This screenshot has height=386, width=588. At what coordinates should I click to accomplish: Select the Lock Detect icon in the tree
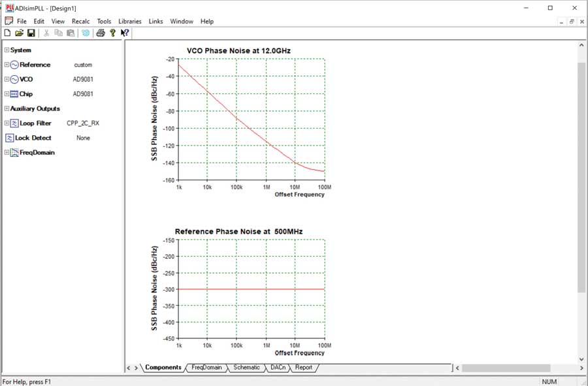point(10,138)
